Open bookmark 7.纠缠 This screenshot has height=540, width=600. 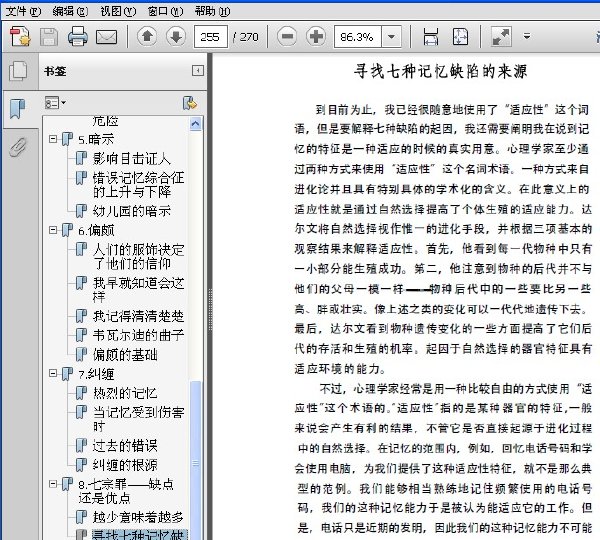(x=96, y=374)
